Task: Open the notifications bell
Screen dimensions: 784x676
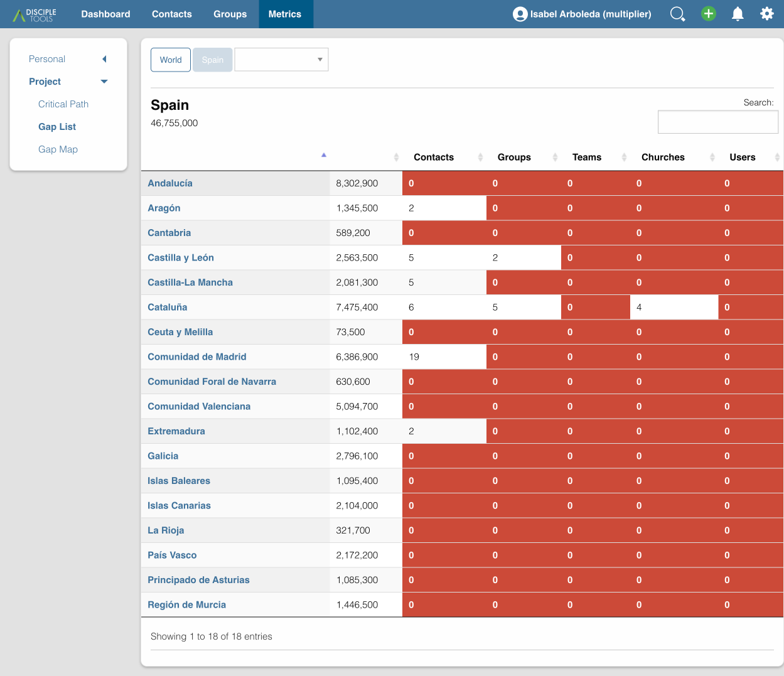Action: coord(738,14)
